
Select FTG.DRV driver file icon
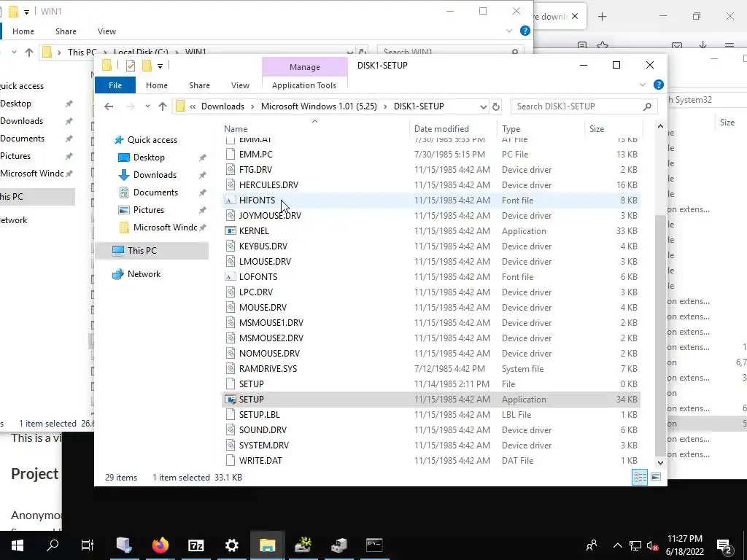click(231, 169)
